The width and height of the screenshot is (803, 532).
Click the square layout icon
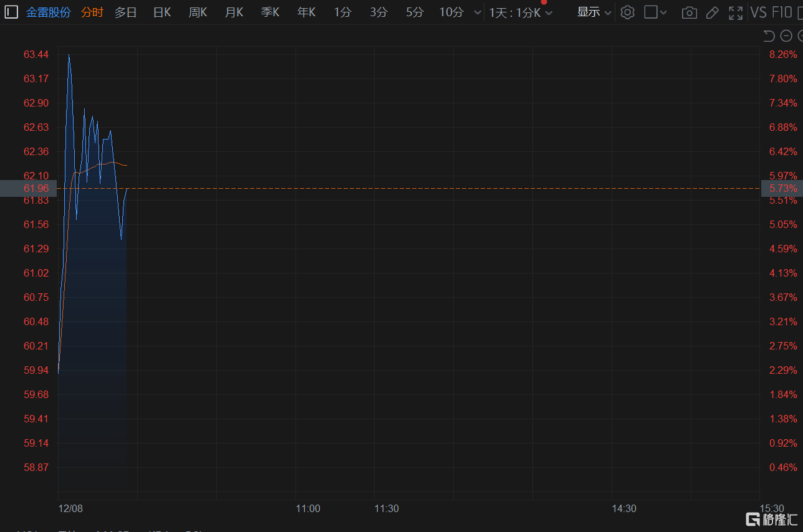coord(651,12)
